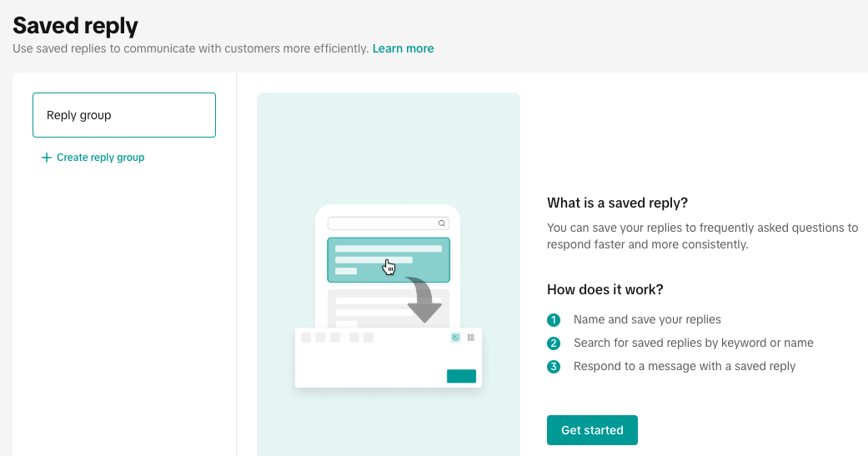Click the "What is a saved reply?" heading
The height and width of the screenshot is (456, 868).
coord(618,203)
